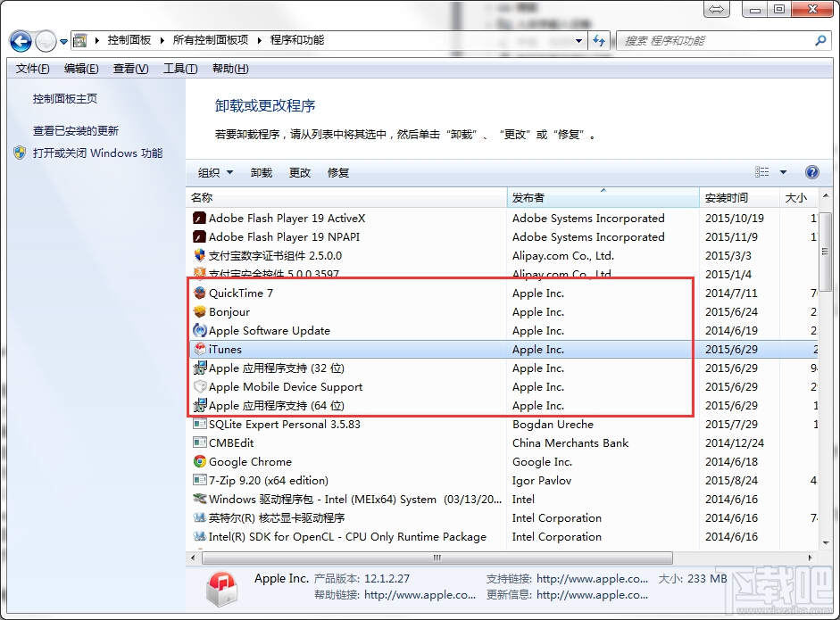Click publisher China Merchants Bank cell
This screenshot has width=840, height=620.
point(570,442)
